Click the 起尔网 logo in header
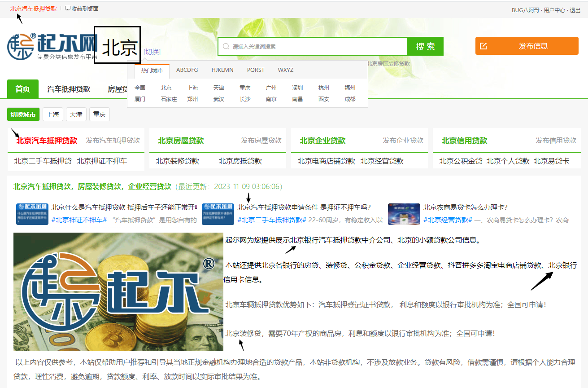 tap(52, 46)
